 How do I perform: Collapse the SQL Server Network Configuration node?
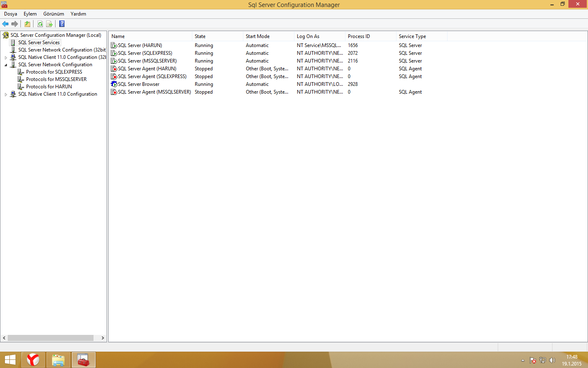coord(6,65)
